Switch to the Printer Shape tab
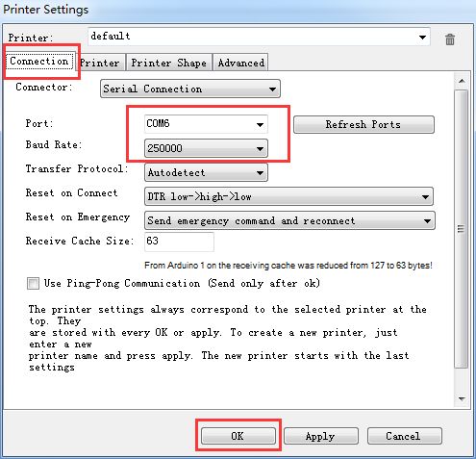 point(169,63)
